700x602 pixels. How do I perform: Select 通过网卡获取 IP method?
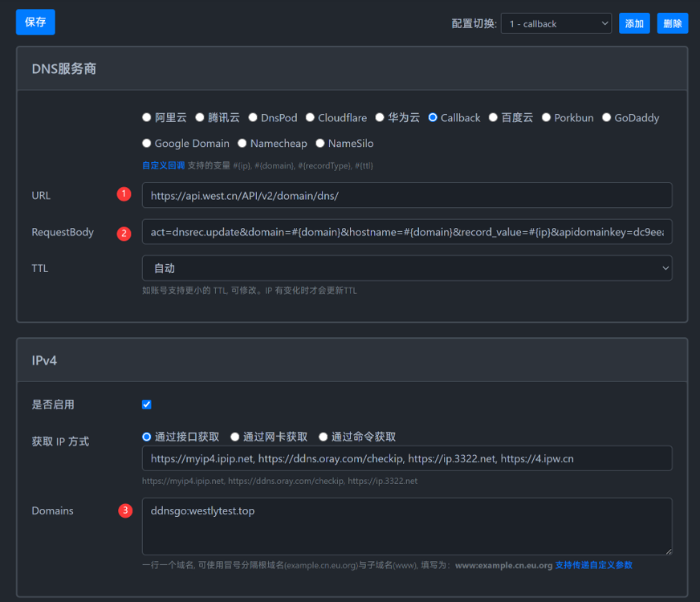[235, 437]
